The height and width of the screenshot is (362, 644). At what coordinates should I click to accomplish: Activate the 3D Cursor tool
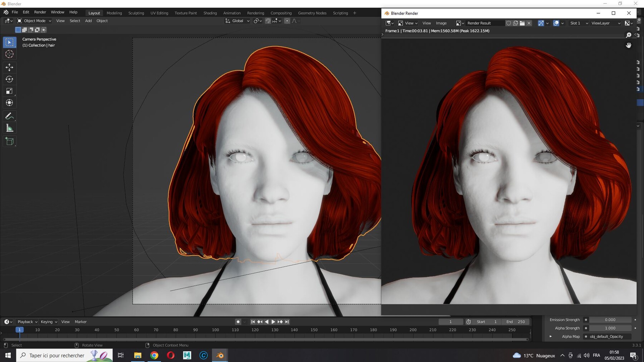point(10,54)
